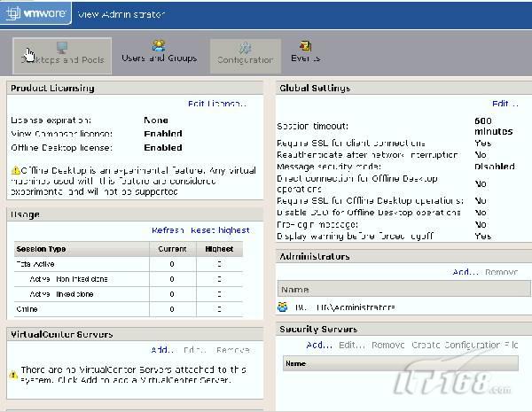Click View Composer license Enabled value
Viewport: 532px width, 412px height.
(163, 134)
